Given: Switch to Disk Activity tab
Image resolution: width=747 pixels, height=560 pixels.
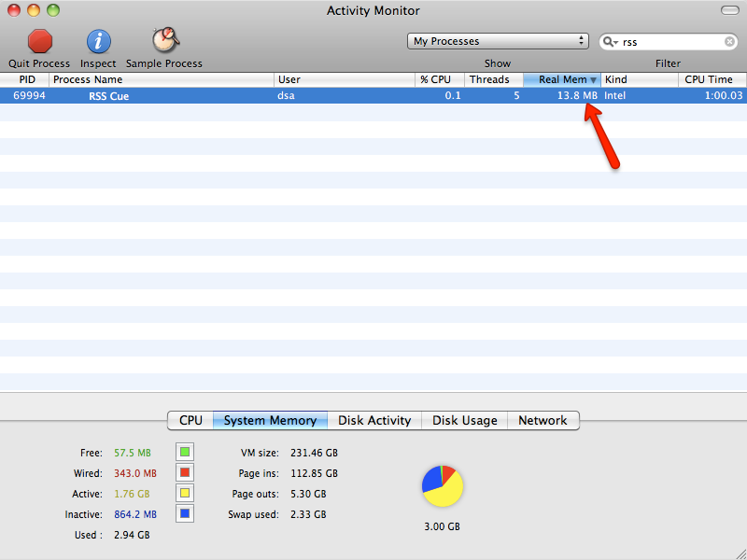Looking at the screenshot, I should pos(374,421).
